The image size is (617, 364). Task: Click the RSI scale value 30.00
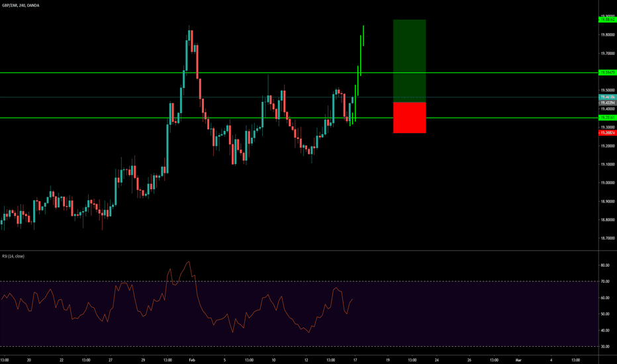[605, 347]
